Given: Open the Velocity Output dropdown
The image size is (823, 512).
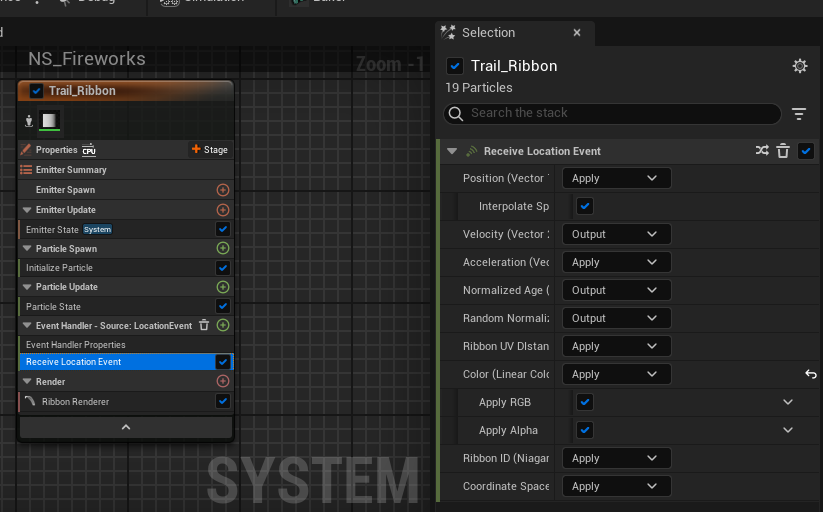Looking at the screenshot, I should coord(616,234).
